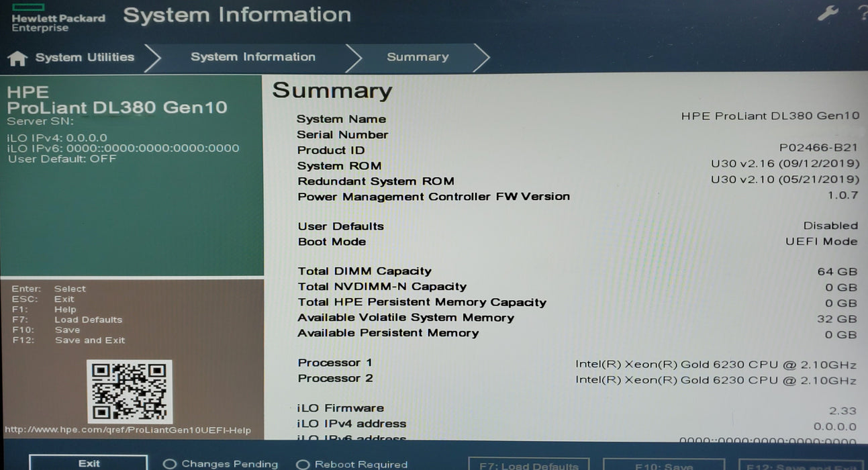Screen dimensions: 868x470
Task: Click the Changes Pending indicator
Action: coord(221,464)
